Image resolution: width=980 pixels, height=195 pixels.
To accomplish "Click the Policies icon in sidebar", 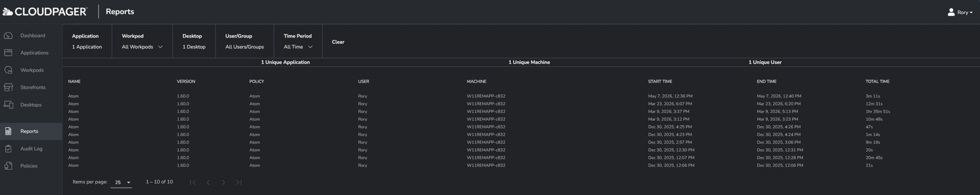I will 8,166.
